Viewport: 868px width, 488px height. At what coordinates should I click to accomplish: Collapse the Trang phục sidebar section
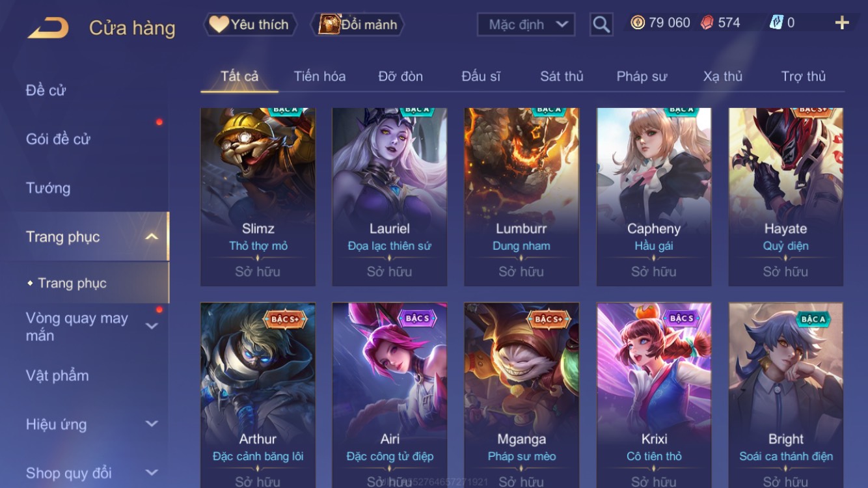tap(152, 237)
